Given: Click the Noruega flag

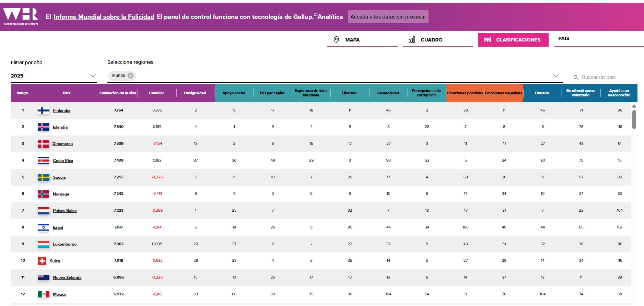Looking at the screenshot, I should coord(44,194).
